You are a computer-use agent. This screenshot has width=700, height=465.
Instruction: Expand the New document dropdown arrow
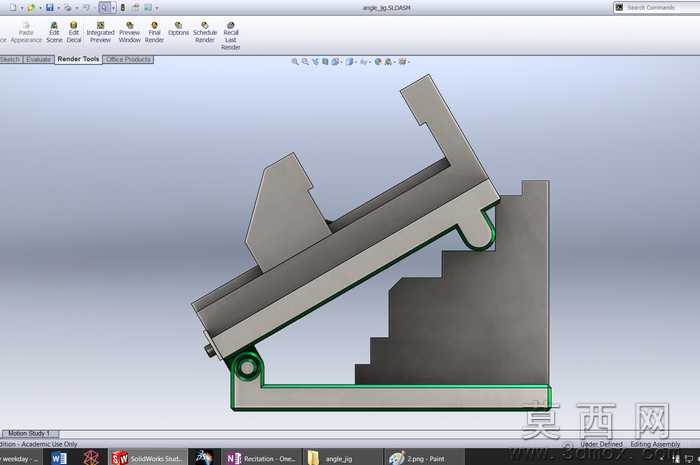(x=21, y=8)
